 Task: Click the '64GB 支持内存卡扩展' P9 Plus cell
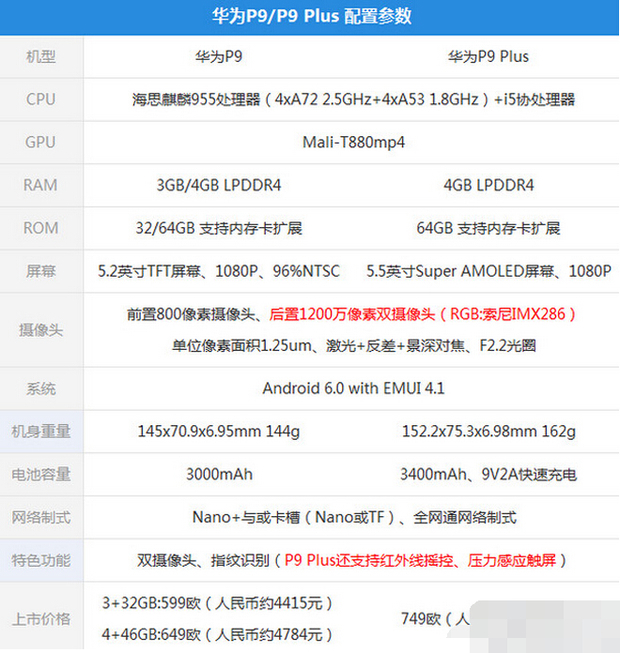488,228
